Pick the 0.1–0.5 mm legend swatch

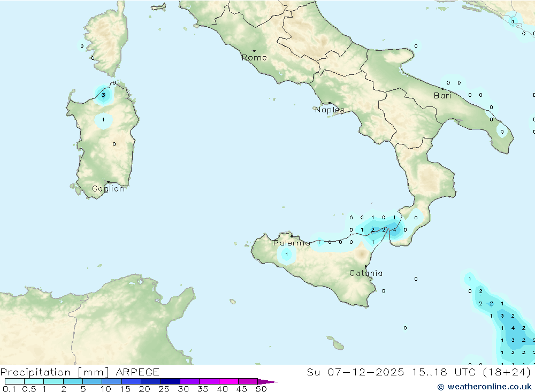[x=14, y=381]
